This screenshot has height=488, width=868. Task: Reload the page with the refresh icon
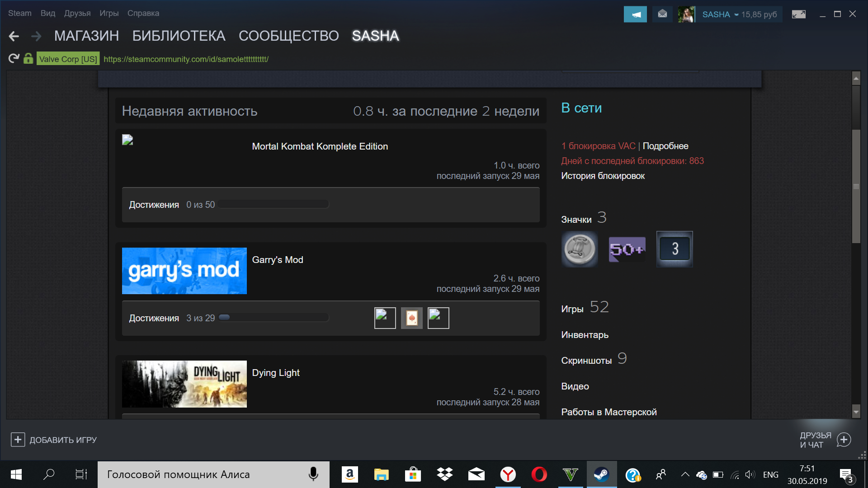point(14,58)
